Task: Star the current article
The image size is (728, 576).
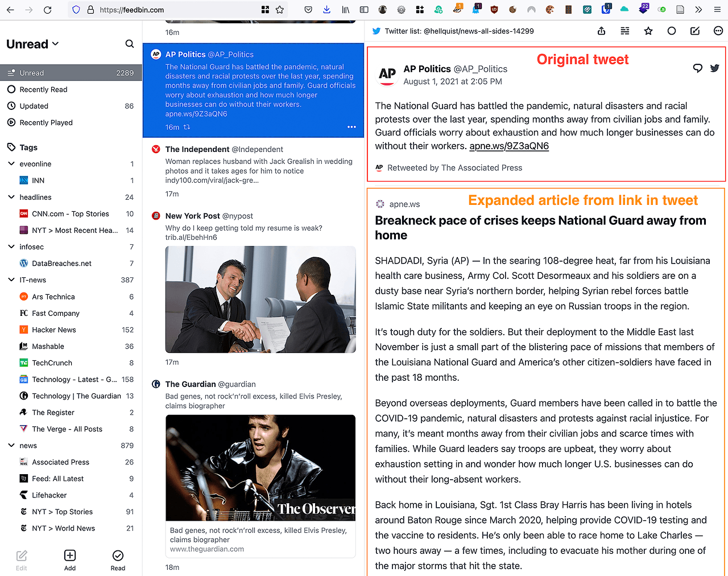Action: click(x=648, y=31)
